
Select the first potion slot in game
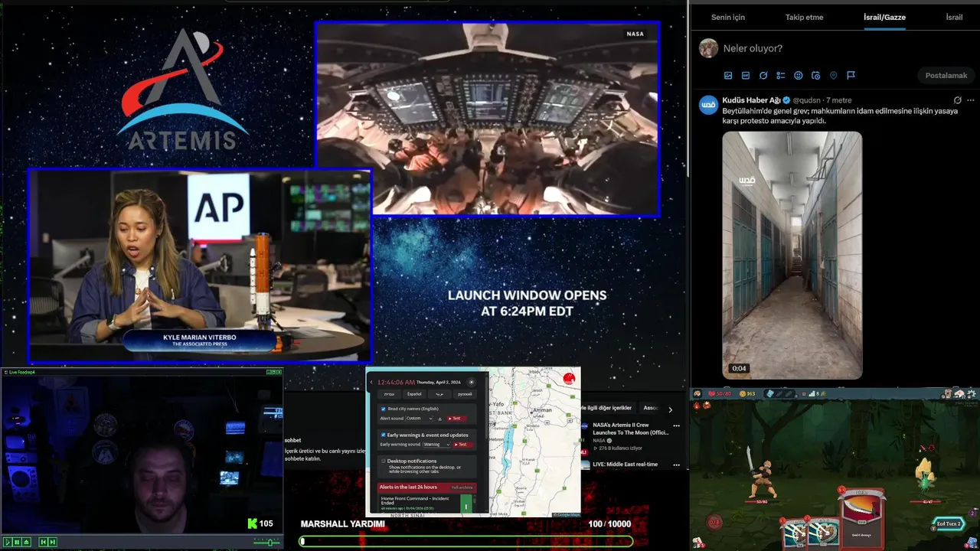pyautogui.click(x=770, y=393)
